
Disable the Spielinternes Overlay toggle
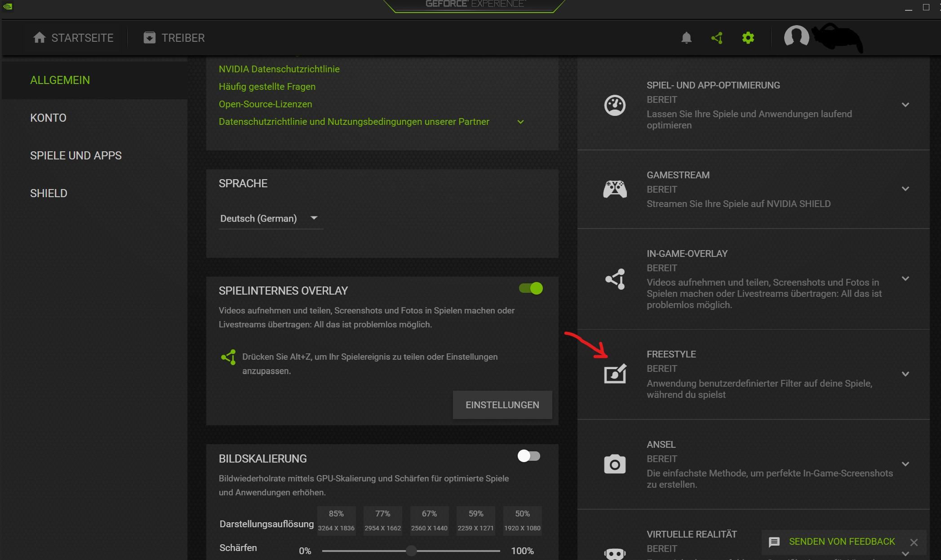(531, 288)
